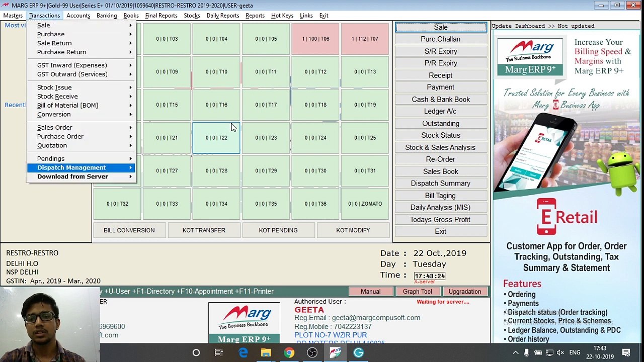Open the Banking menu
Viewport: 644px width, 362px height.
107,16
